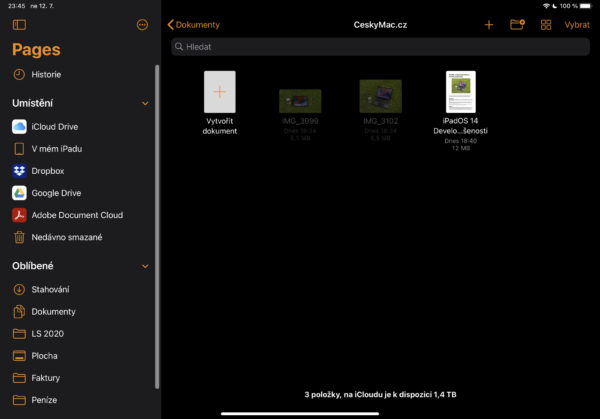The image size is (600, 419).
Task: Select the LS 2020 favorite folder
Action: tap(46, 334)
